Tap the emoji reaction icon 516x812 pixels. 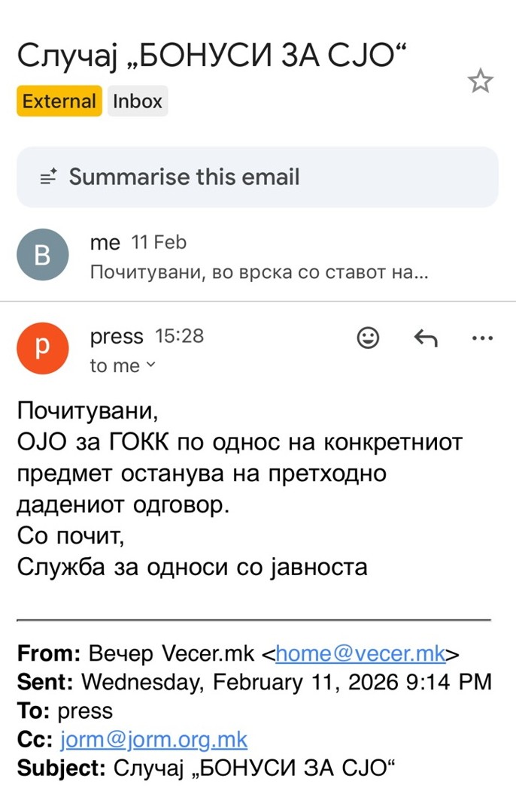[x=368, y=338]
